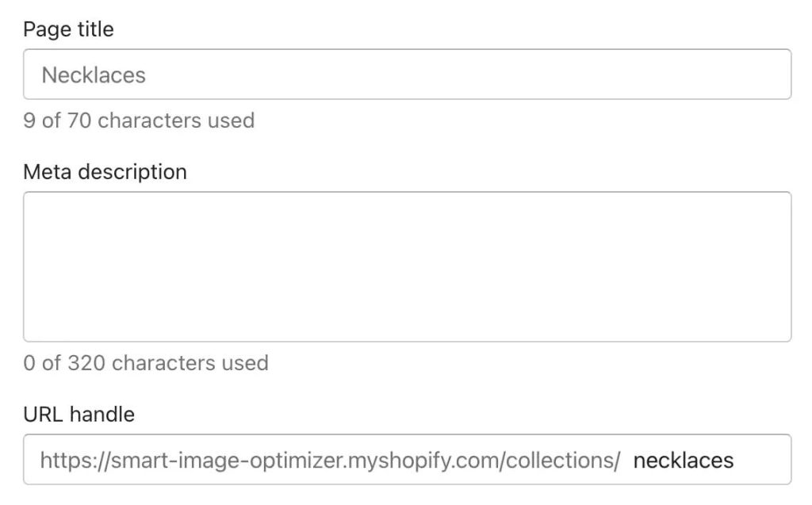Click the "Necklaces" placeholder text in Page title

tap(94, 75)
